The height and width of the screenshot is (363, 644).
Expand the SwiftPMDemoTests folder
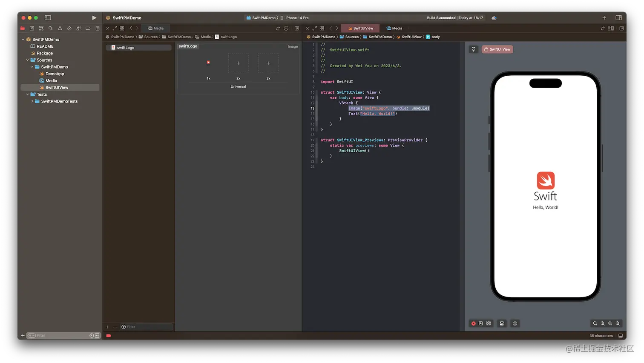(32, 101)
